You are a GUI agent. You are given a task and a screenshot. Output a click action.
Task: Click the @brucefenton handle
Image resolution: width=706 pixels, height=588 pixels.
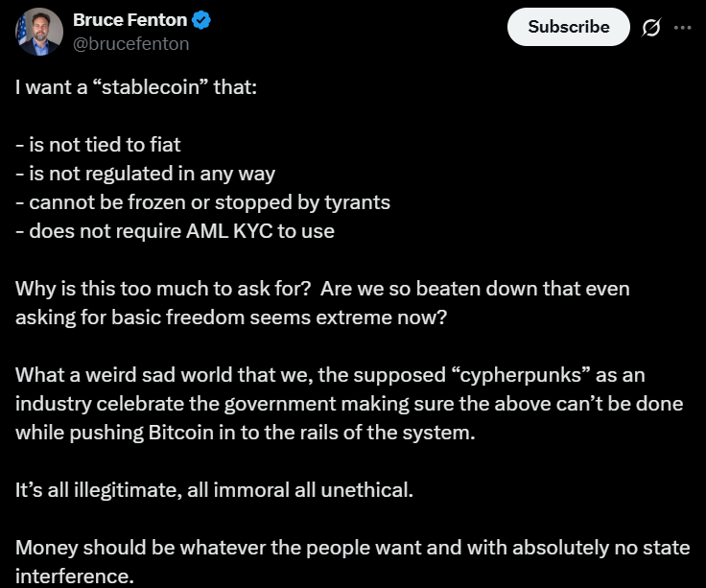click(130, 44)
